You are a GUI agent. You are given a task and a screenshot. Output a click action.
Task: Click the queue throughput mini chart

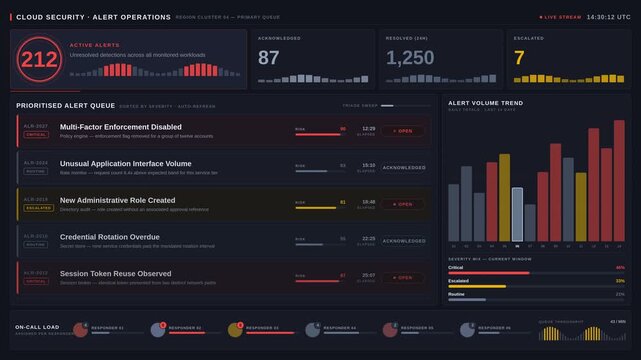tap(582, 333)
